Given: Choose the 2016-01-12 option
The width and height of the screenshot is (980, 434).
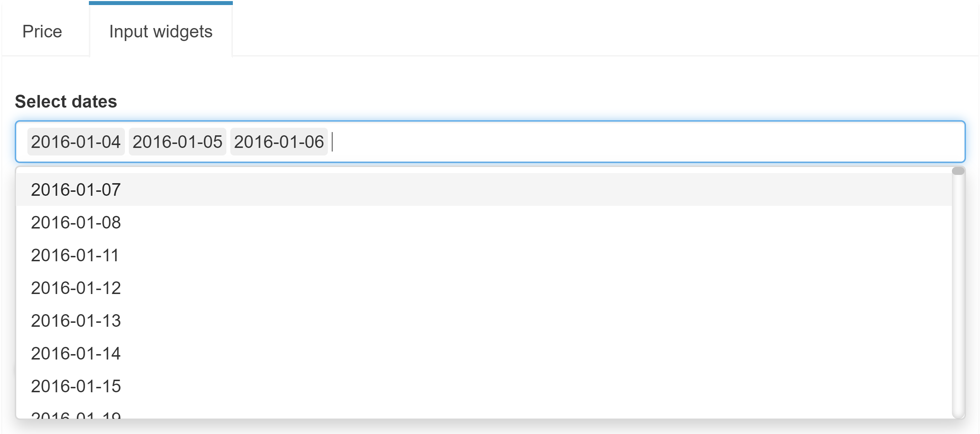Looking at the screenshot, I should coord(76,288).
